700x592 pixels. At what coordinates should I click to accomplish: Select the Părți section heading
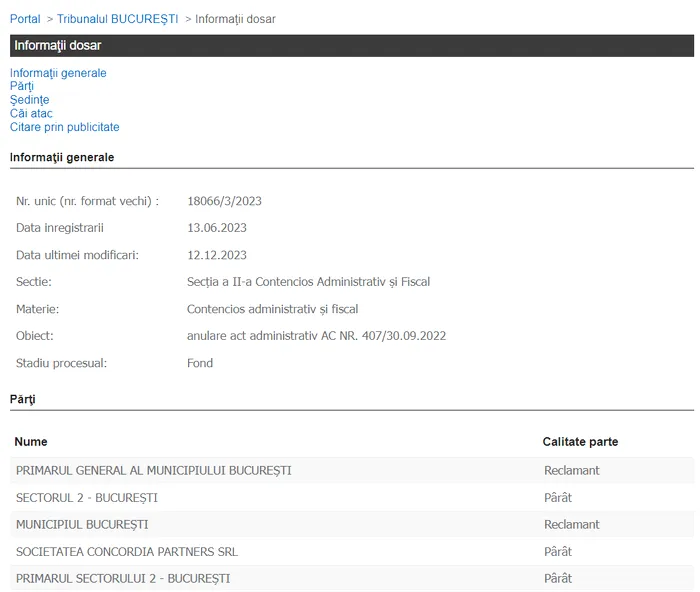pyautogui.click(x=22, y=399)
